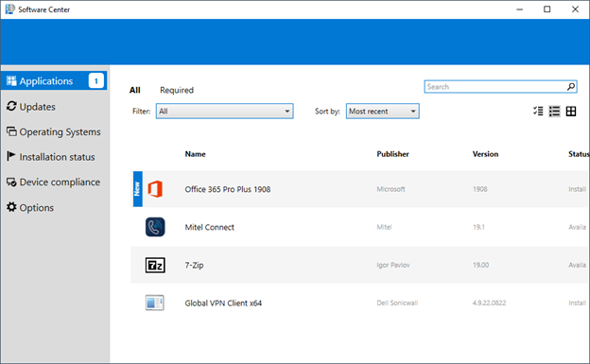This screenshot has height=364, width=590.
Task: Sort by the Name column header
Action: [x=195, y=154]
